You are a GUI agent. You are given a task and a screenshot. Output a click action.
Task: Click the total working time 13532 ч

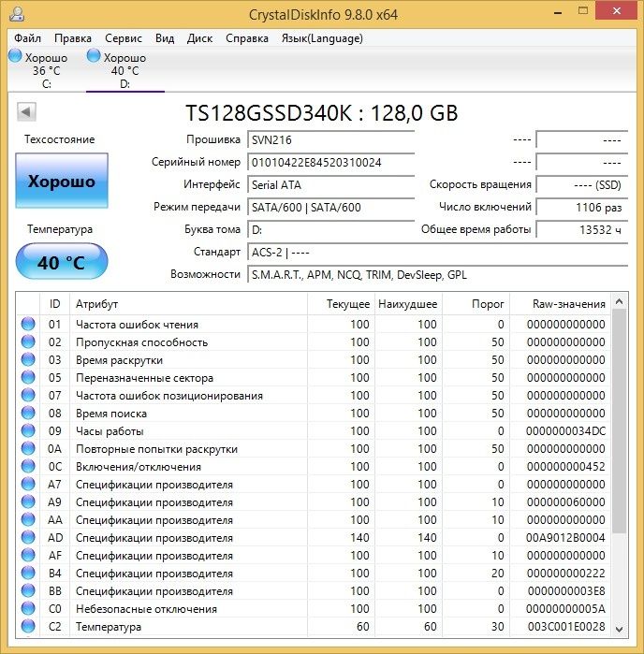pyautogui.click(x=582, y=230)
